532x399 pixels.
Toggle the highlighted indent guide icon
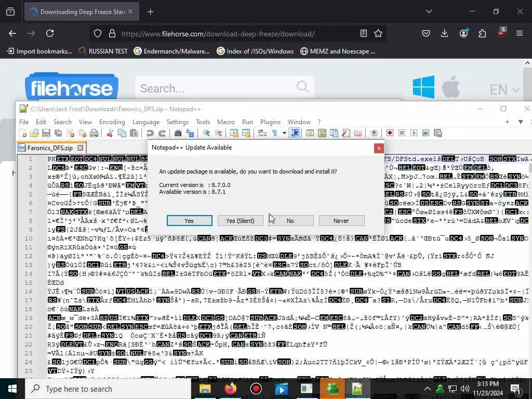coord(295,133)
